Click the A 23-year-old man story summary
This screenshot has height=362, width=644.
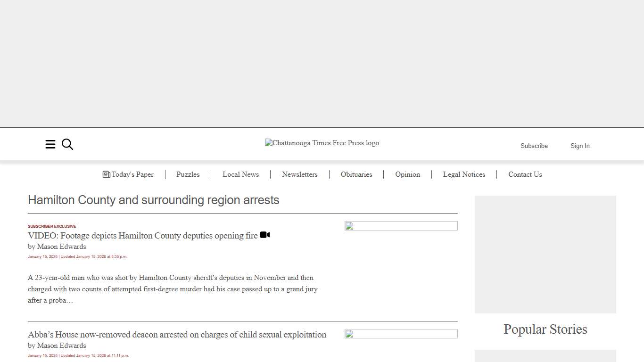173,289
